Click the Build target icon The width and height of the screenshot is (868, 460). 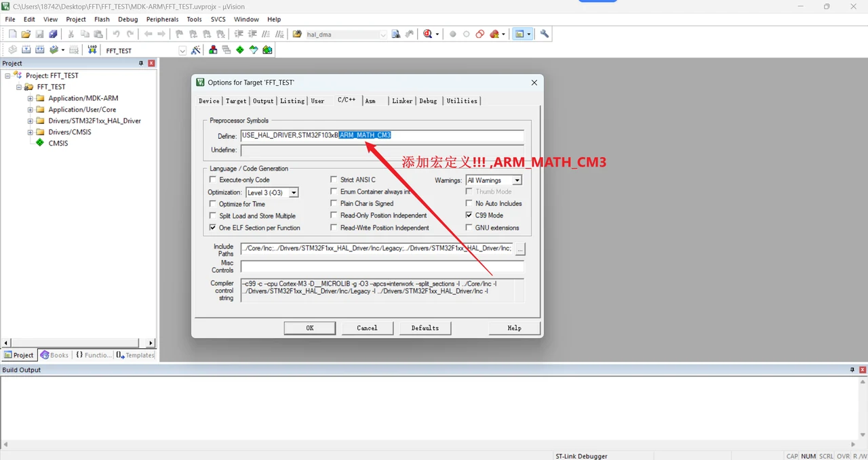(x=26, y=50)
